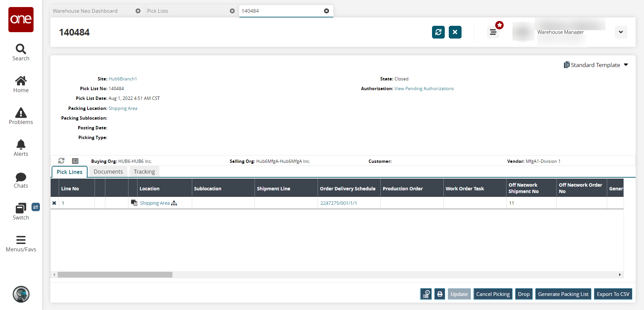Screen dimensions: 644x310
Task: Select the Pick Lines tab
Action: tap(69, 172)
